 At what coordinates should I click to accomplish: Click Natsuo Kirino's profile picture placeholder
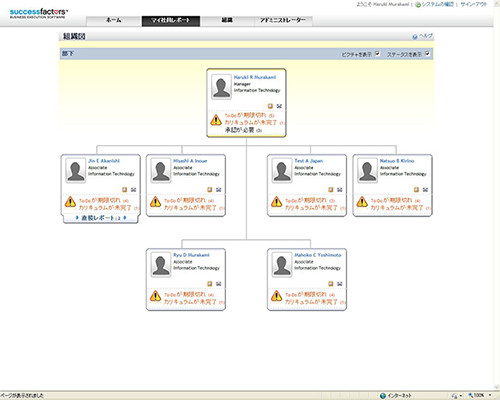pyautogui.click(x=367, y=171)
